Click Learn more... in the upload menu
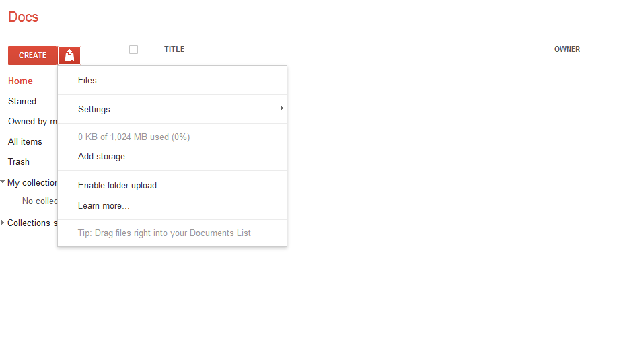Screen dimensions: 617x364 point(172,206)
